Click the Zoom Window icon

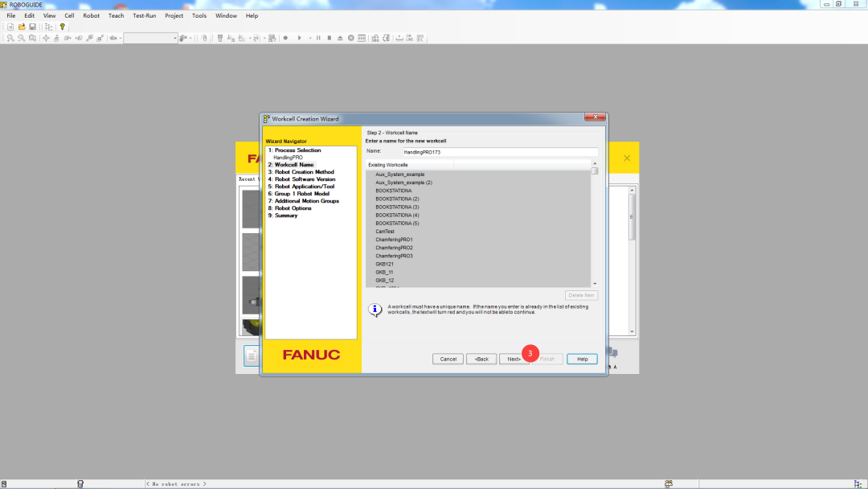point(32,39)
